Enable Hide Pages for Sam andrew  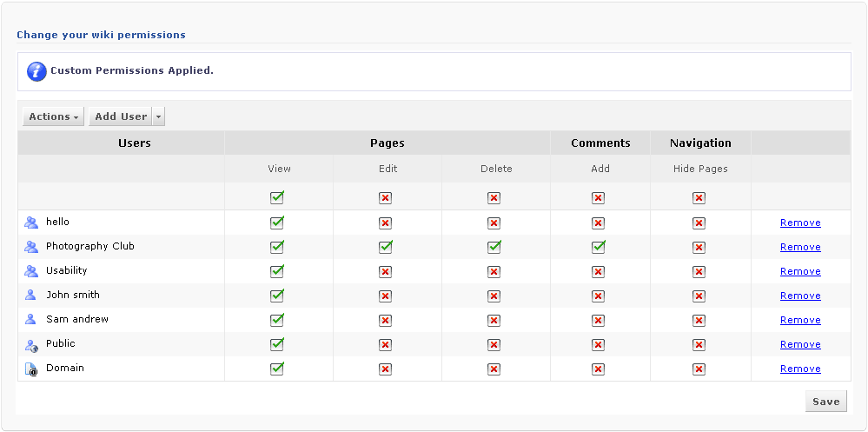(699, 321)
